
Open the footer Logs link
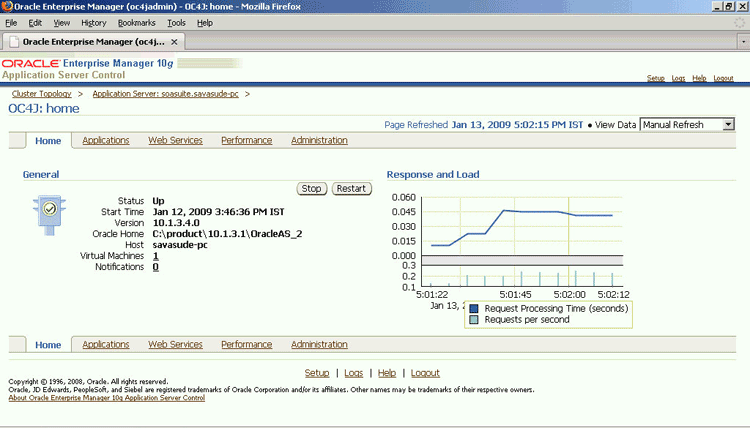(x=353, y=373)
